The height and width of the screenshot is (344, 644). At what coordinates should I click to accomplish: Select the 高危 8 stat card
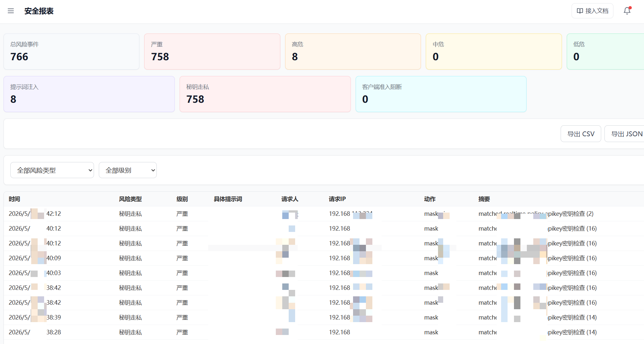(x=353, y=52)
